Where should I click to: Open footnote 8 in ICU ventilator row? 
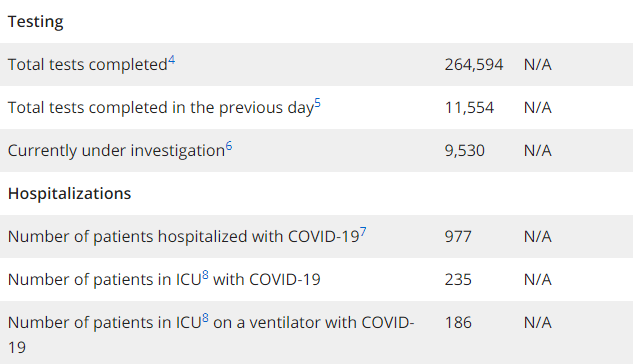pyautogui.click(x=205, y=318)
